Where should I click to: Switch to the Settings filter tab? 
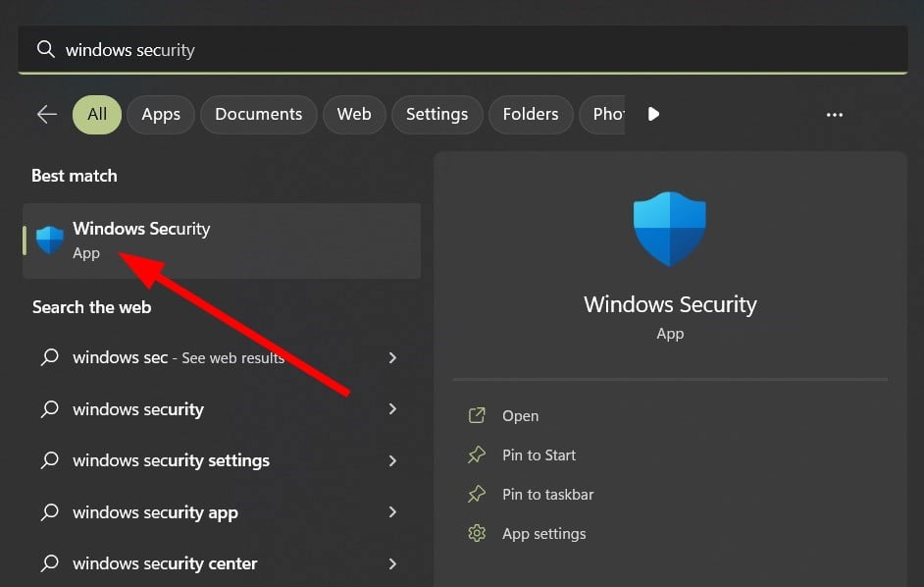click(437, 115)
